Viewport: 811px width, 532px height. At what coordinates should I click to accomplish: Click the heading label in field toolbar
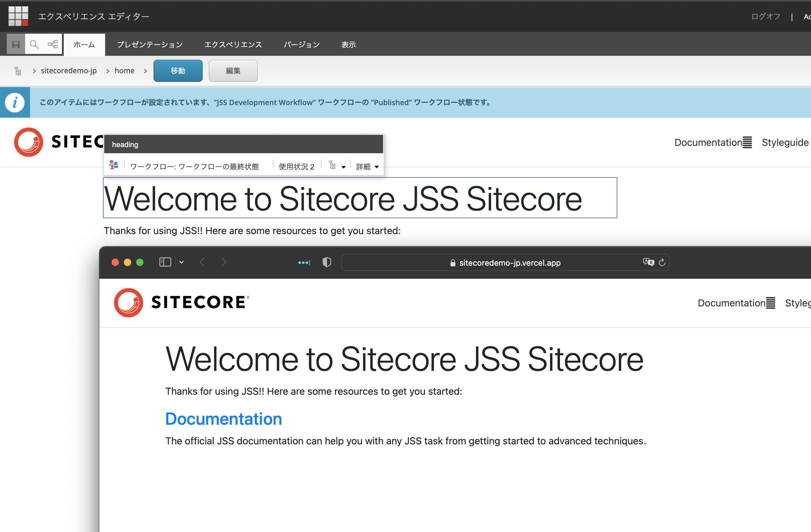pyautogui.click(x=125, y=145)
